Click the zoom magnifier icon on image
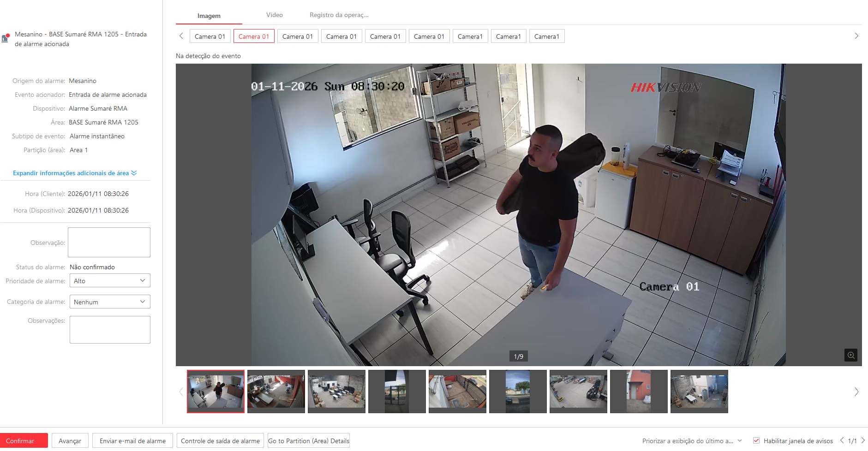868x451 pixels. [851, 355]
